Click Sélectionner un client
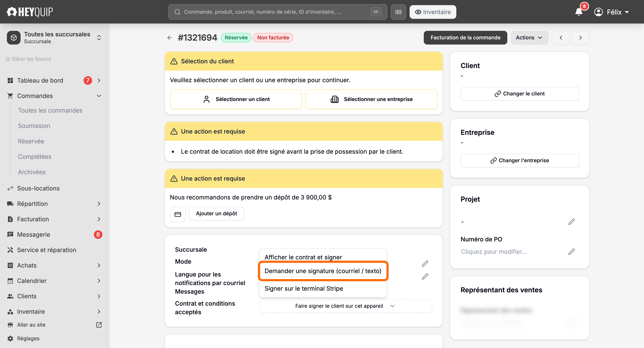 pyautogui.click(x=236, y=100)
